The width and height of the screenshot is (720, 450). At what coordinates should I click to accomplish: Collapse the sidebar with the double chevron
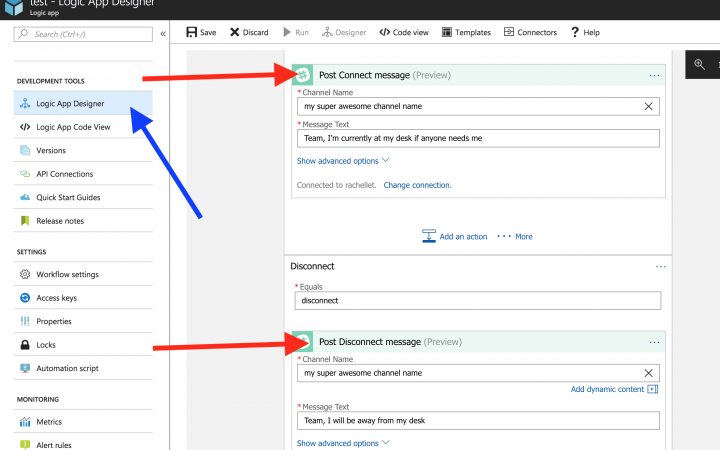[163, 34]
